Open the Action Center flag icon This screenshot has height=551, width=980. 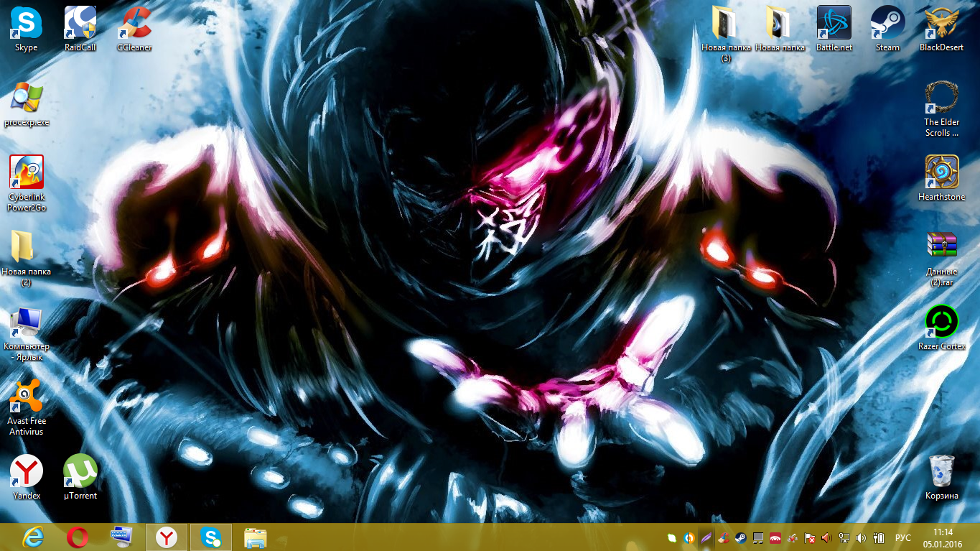809,537
